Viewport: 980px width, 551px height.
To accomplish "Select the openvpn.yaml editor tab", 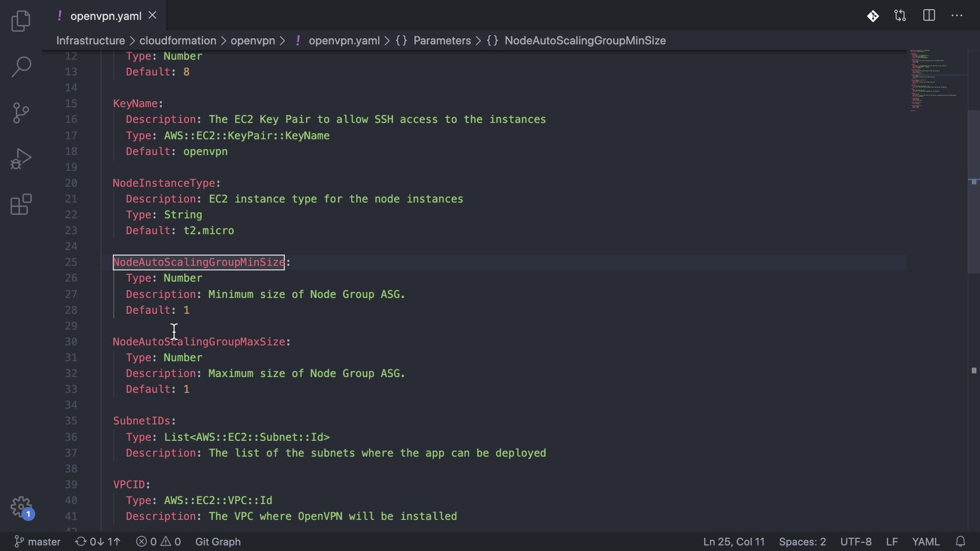I will pyautogui.click(x=105, y=16).
